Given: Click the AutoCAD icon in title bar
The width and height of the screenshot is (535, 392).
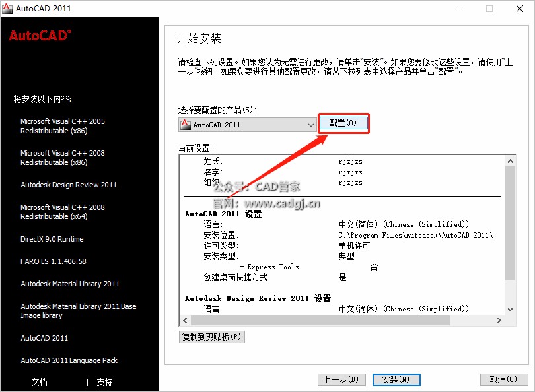Looking at the screenshot, I should 7,8.
